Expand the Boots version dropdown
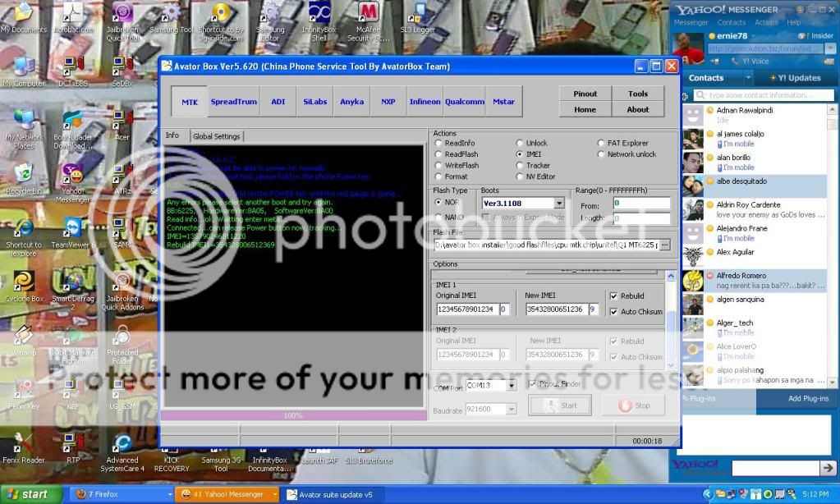The height and width of the screenshot is (504, 840). click(559, 203)
